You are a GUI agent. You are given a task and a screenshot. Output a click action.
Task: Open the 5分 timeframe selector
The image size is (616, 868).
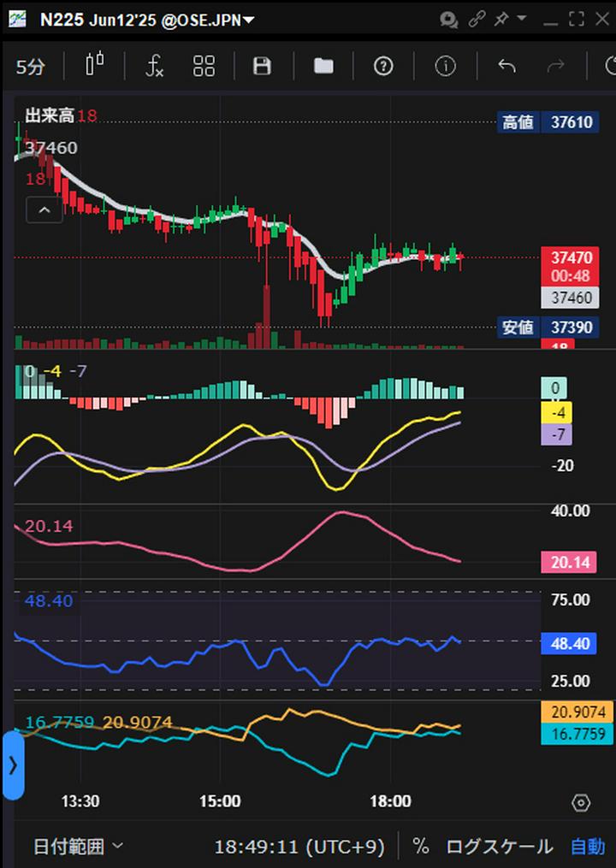(x=31, y=67)
